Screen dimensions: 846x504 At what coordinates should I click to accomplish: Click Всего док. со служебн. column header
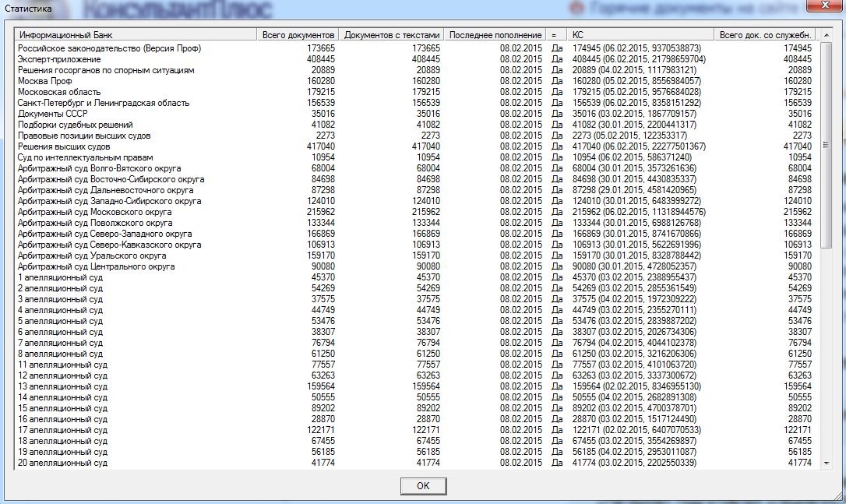[765, 34]
